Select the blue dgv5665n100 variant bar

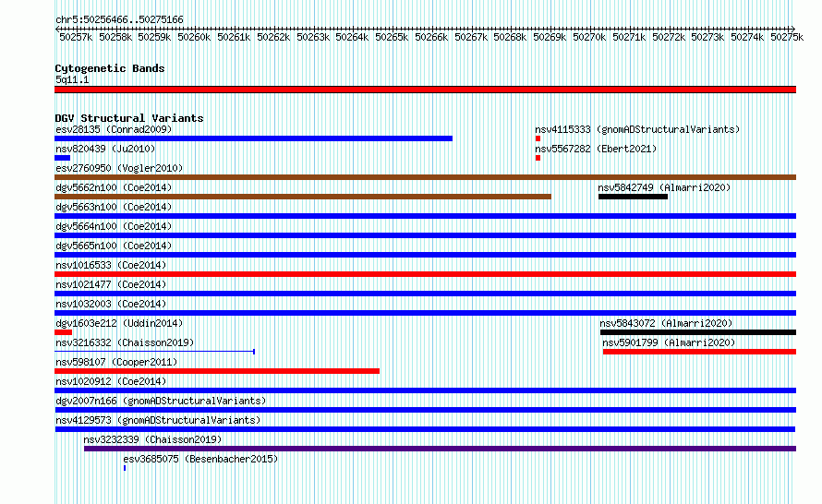[425, 255]
